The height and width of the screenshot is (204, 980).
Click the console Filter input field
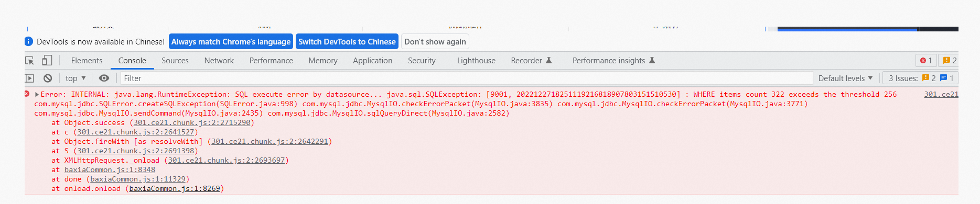click(x=467, y=78)
